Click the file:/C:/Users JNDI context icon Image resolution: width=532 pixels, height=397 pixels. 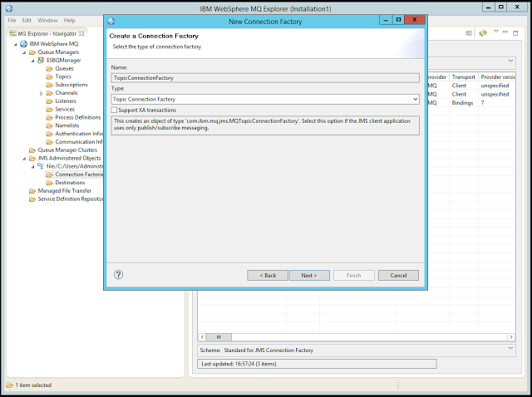click(41, 166)
